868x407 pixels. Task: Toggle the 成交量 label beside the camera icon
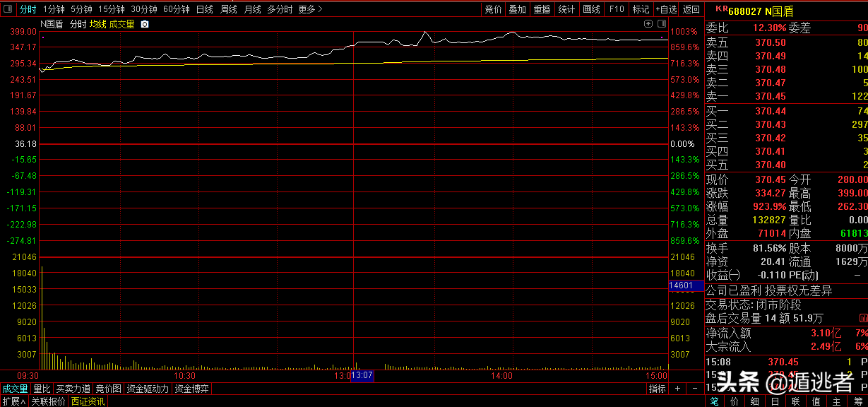tap(121, 24)
